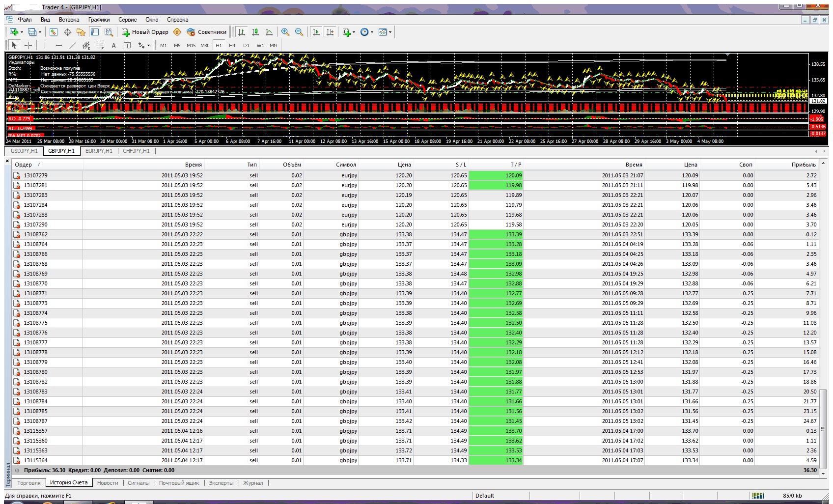Image resolution: width=833 pixels, height=504 pixels.
Task: Open the chart Templates icon
Action: [x=383, y=32]
